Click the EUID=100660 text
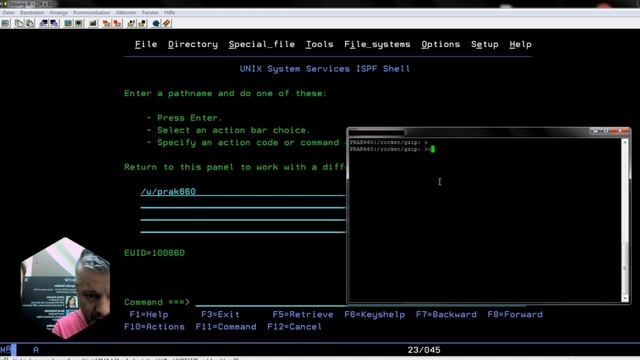 (x=154, y=253)
